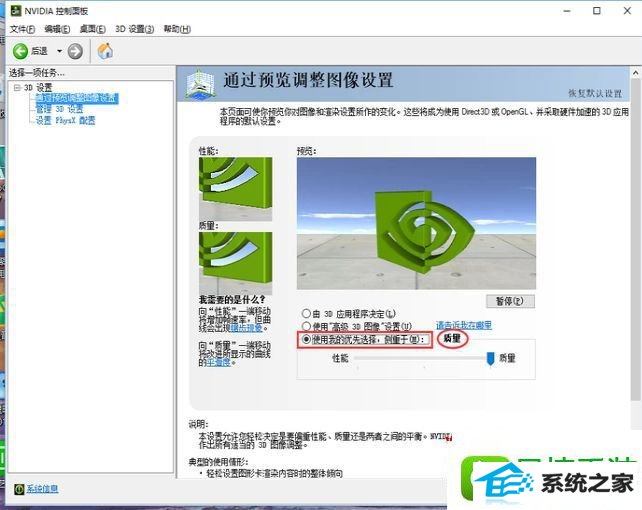642x510 pixels.
Task: Open the Back history dropdown arrow
Action: [59, 51]
